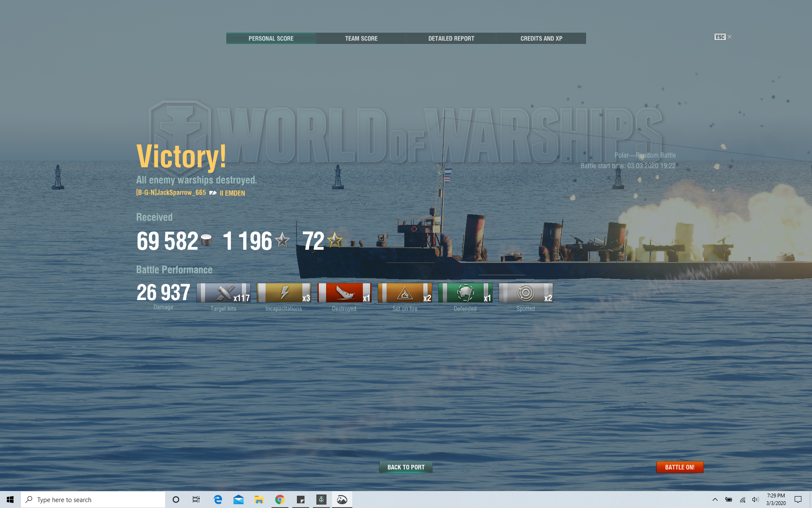Click the Defended ribbon icon
Viewport: 812px width, 508px height.
(465, 293)
